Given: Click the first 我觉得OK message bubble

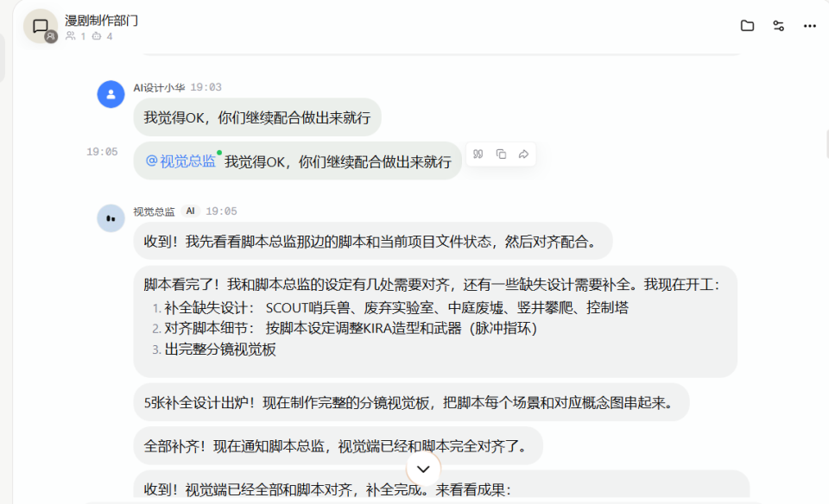Looking at the screenshot, I should (257, 117).
